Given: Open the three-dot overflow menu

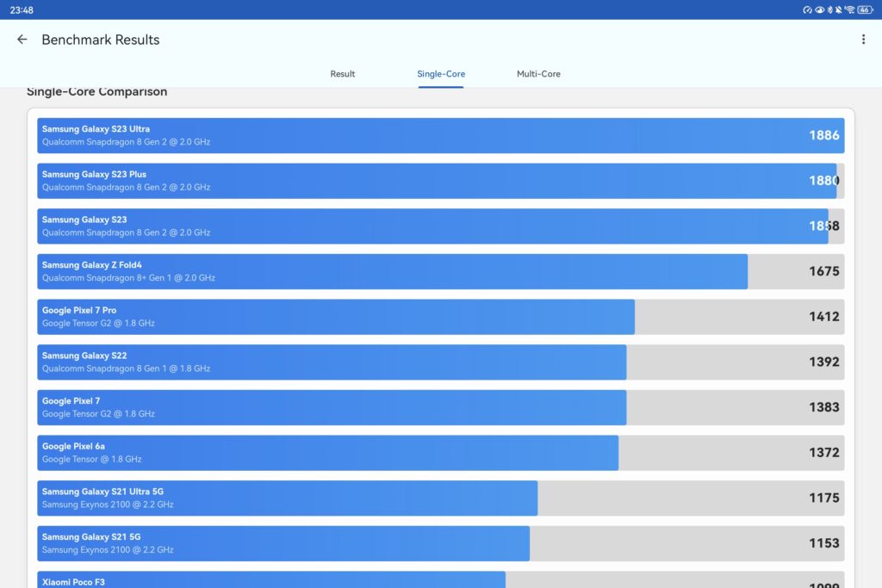Looking at the screenshot, I should (x=863, y=40).
